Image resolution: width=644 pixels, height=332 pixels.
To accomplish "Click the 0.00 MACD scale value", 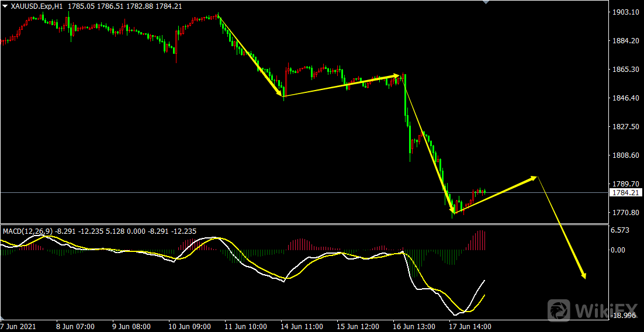I will point(618,250).
